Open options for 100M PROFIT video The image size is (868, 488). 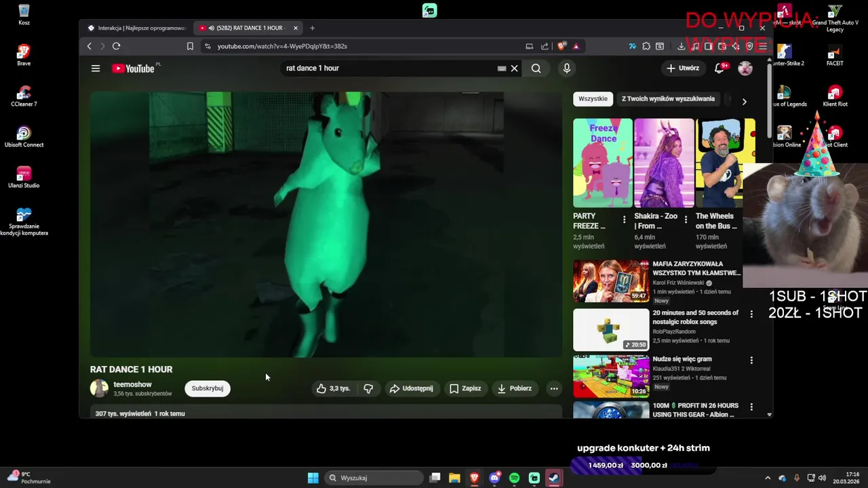point(751,407)
